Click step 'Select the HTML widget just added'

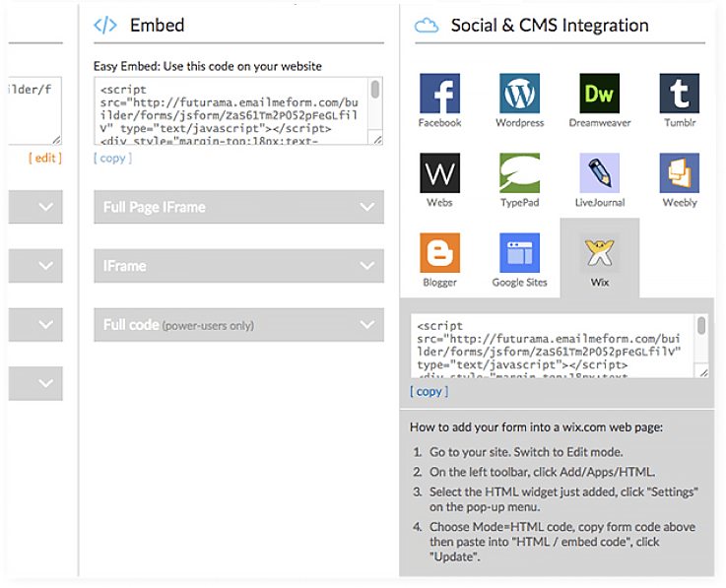[563, 499]
